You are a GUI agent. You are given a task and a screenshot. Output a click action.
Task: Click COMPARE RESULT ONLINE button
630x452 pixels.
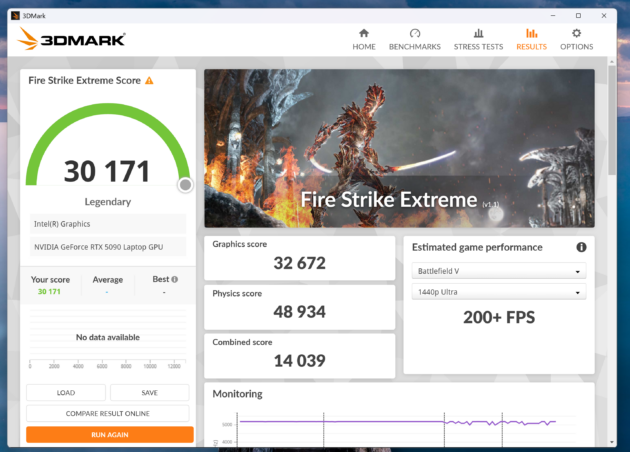[108, 413]
